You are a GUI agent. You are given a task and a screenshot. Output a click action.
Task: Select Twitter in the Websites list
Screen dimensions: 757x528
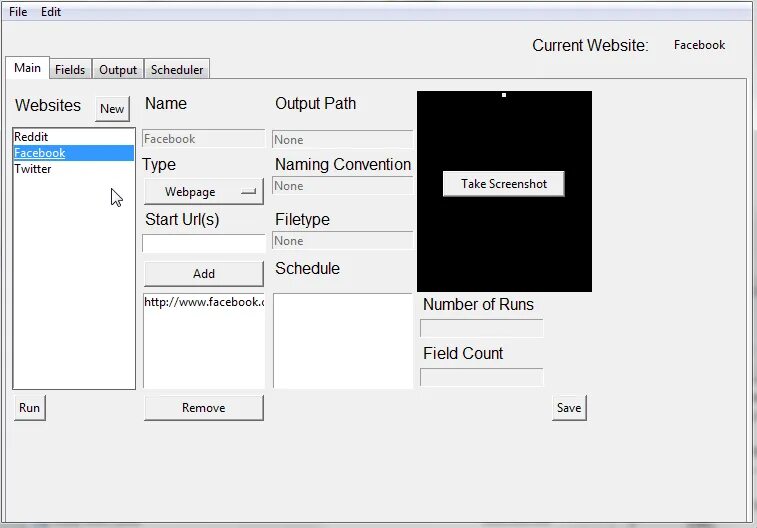(73, 168)
